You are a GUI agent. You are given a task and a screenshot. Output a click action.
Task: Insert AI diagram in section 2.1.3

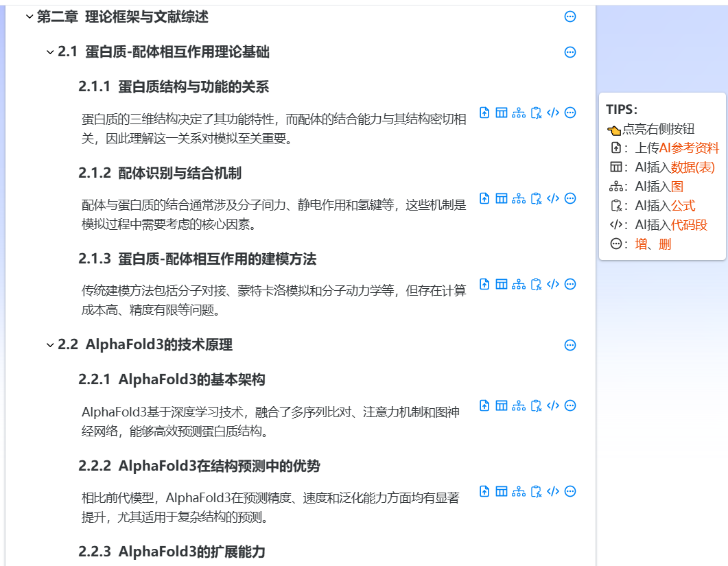[519, 284]
